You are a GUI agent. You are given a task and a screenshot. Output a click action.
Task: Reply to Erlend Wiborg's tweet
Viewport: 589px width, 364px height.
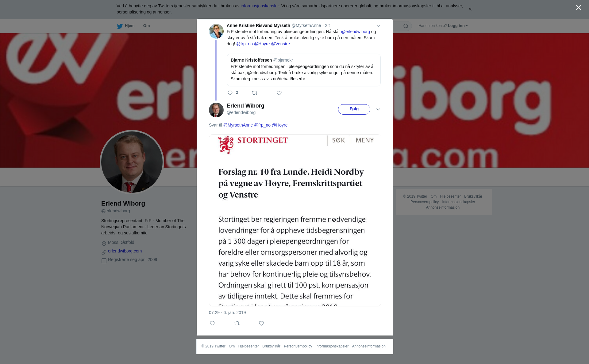[x=212, y=323]
